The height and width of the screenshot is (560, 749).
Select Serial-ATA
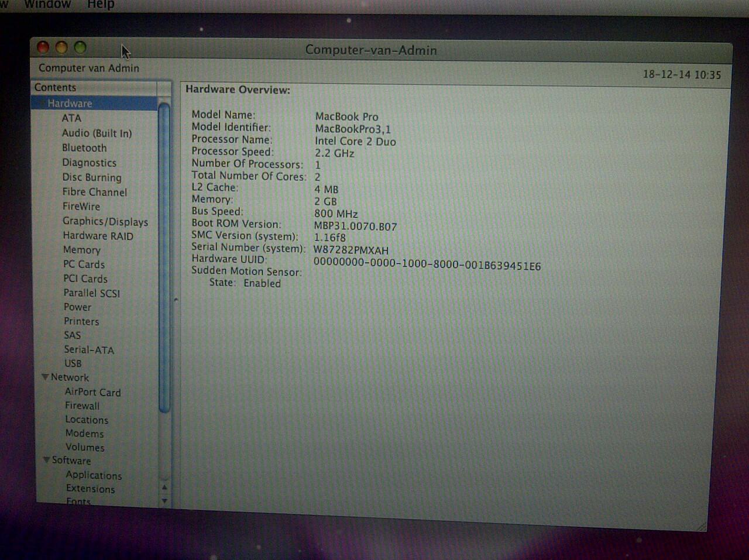tap(89, 350)
